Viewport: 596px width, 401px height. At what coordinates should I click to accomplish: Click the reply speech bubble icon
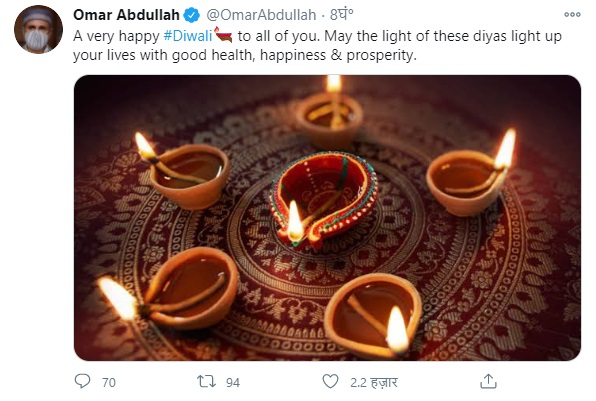point(82,381)
